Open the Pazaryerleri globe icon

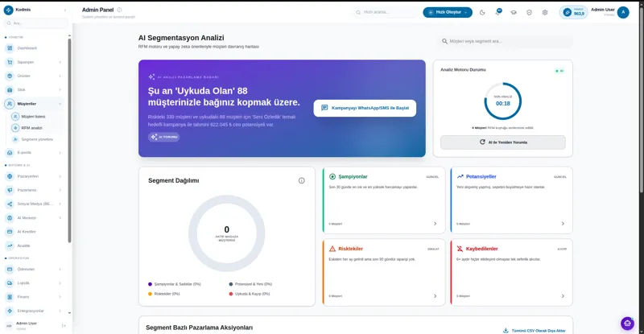(10, 176)
